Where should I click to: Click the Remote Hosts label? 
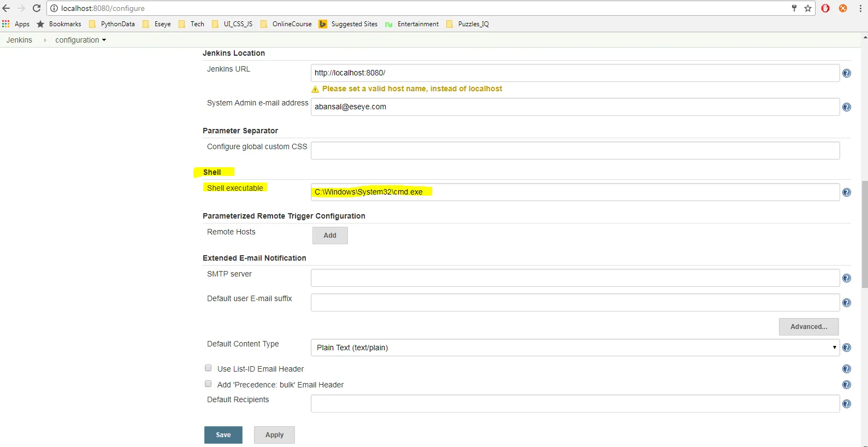(231, 232)
